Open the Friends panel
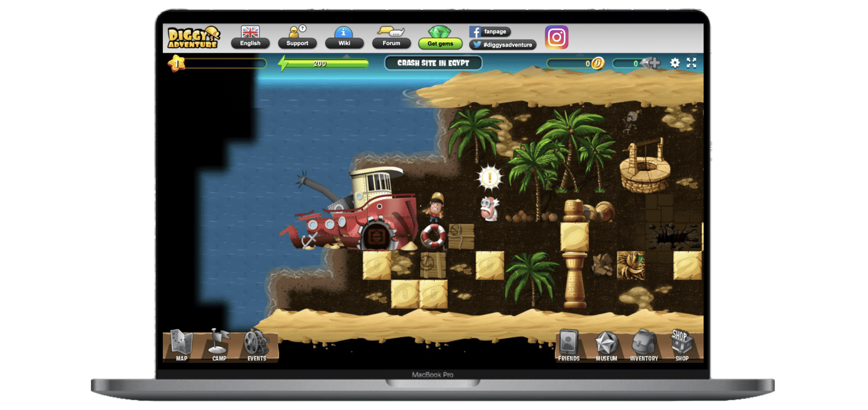 click(569, 345)
